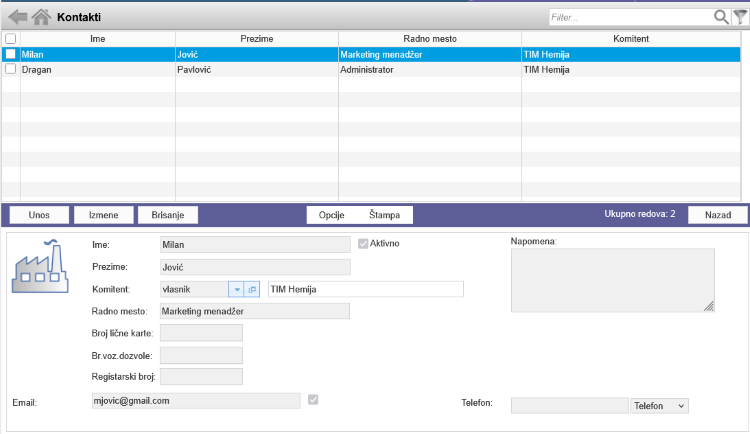Click the Kontakti page title
This screenshot has width=750, height=434.
pyautogui.click(x=79, y=17)
